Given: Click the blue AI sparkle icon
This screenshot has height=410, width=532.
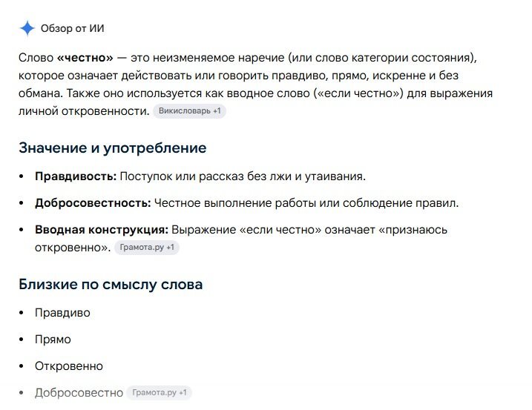Looking at the screenshot, I should click(x=27, y=28).
